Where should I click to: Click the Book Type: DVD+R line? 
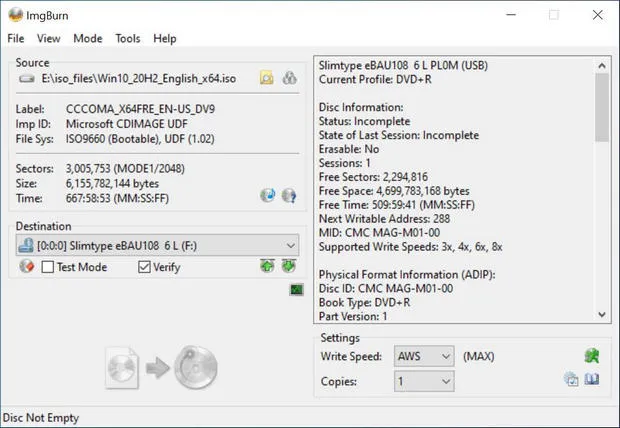point(364,303)
